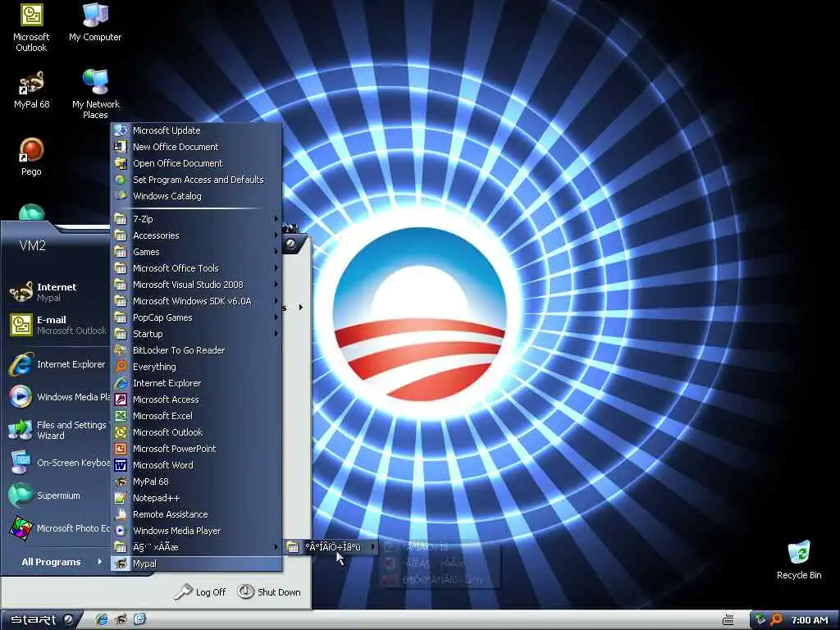This screenshot has height=630, width=840.
Task: Launch Microsoft Excel
Action: 196,416
